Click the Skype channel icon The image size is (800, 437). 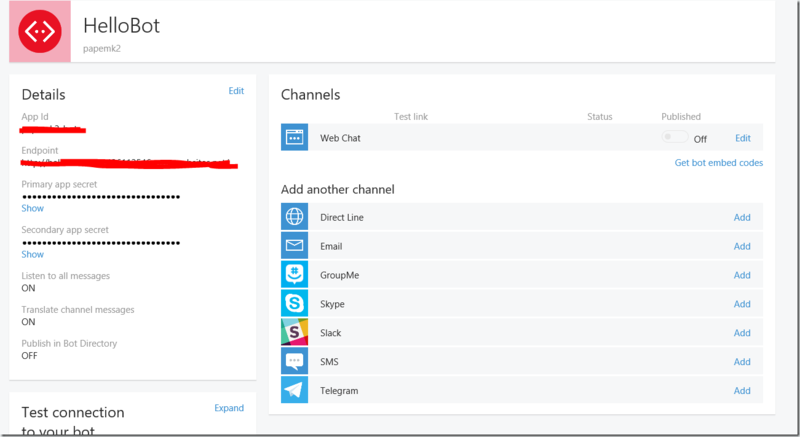[x=294, y=303]
